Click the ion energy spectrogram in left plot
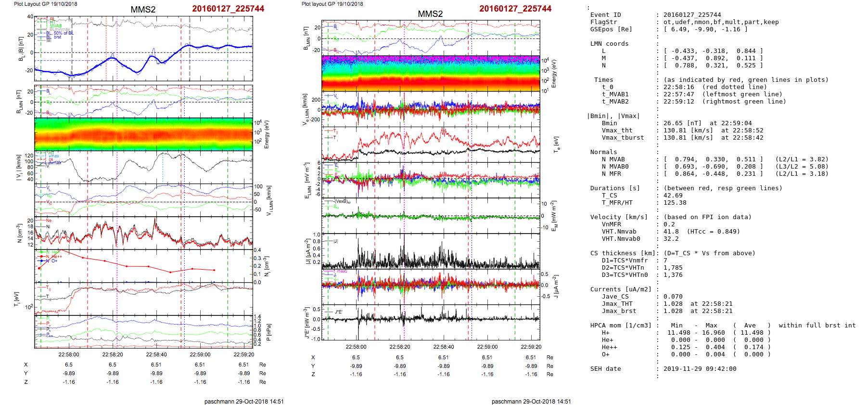This screenshot has width=868, height=405. pyautogui.click(x=143, y=134)
